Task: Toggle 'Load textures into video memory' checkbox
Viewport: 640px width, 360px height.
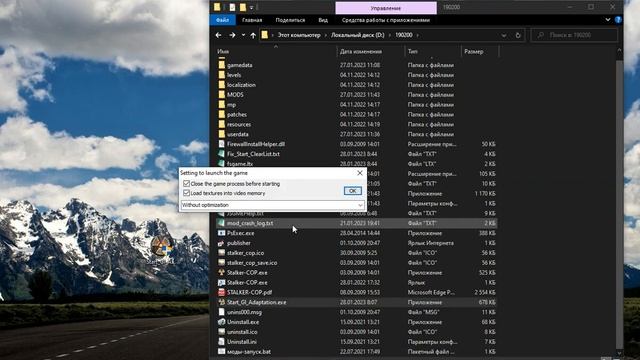Action: 187,193
